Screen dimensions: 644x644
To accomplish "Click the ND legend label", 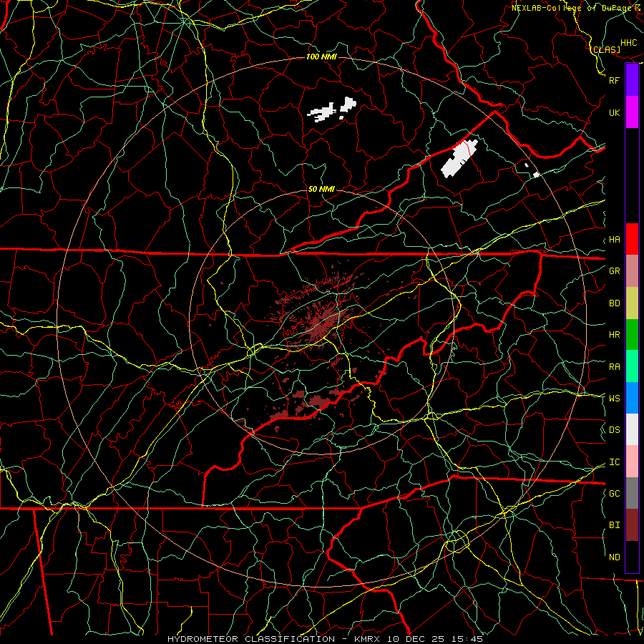I will (615, 557).
